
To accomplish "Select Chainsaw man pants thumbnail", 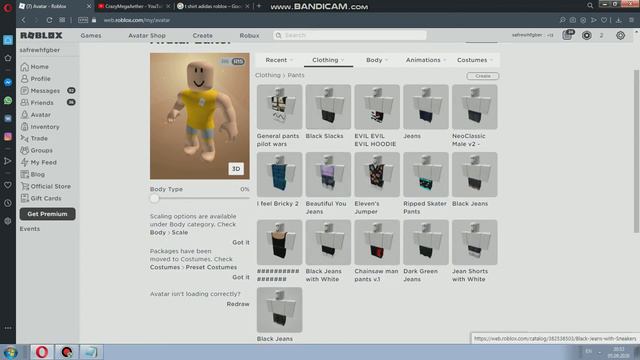I will click(377, 242).
